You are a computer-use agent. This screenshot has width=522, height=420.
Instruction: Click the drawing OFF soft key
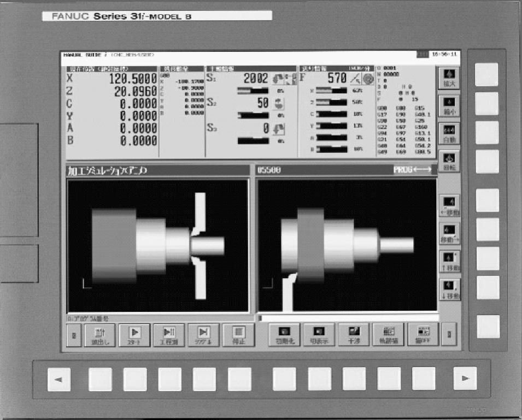point(423,335)
